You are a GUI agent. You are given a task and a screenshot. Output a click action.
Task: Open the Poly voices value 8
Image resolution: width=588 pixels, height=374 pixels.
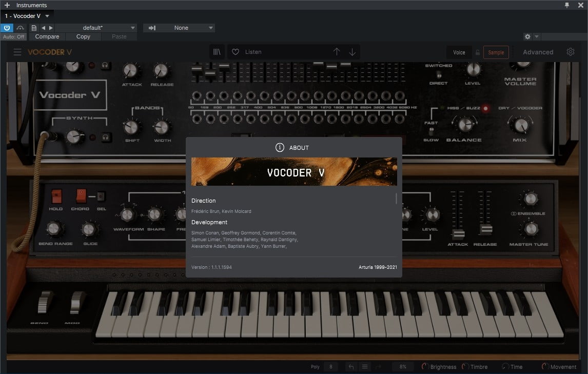coord(331,366)
